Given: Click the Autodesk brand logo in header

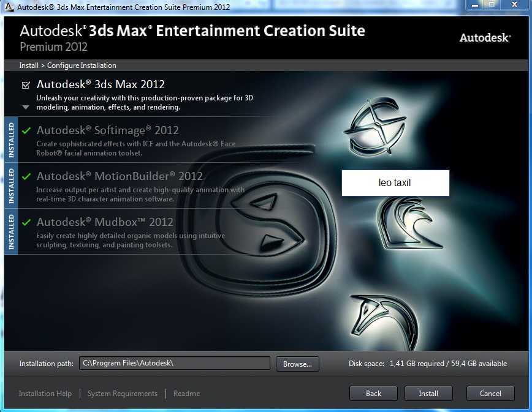Looking at the screenshot, I should click(x=485, y=37).
